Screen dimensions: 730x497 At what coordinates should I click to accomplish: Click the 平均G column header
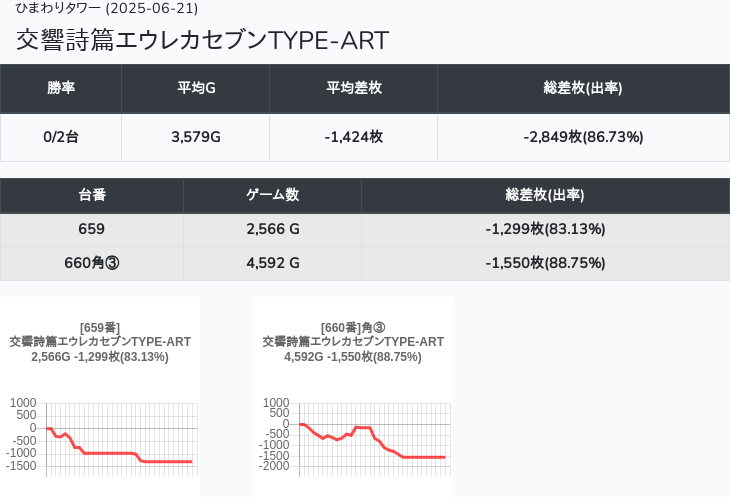point(196,88)
